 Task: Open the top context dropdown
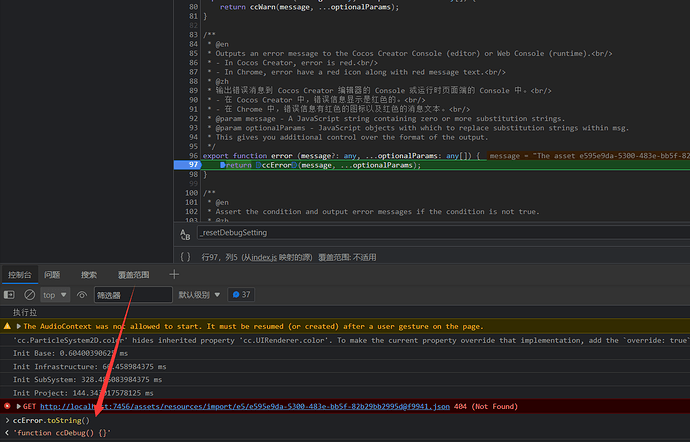point(55,295)
